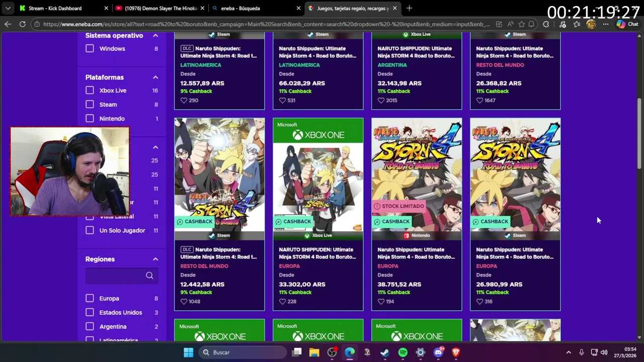Viewport: 644px width, 362px height.
Task: Click heart icon on 12.557,89 ARS card
Action: pyautogui.click(x=184, y=100)
